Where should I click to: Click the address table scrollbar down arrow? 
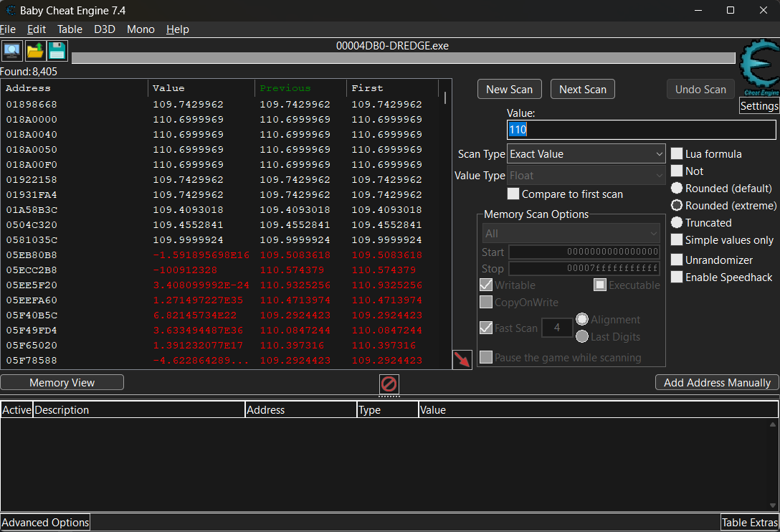point(773,505)
